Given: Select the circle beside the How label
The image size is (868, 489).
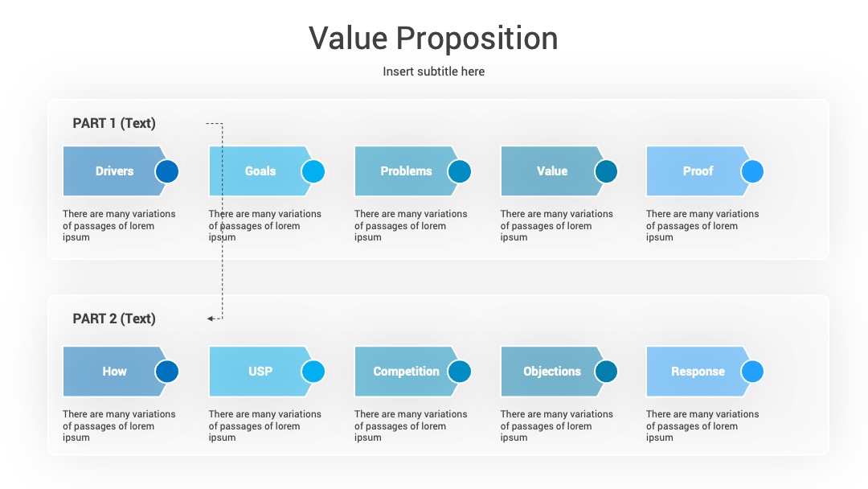Looking at the screenshot, I should click(166, 372).
